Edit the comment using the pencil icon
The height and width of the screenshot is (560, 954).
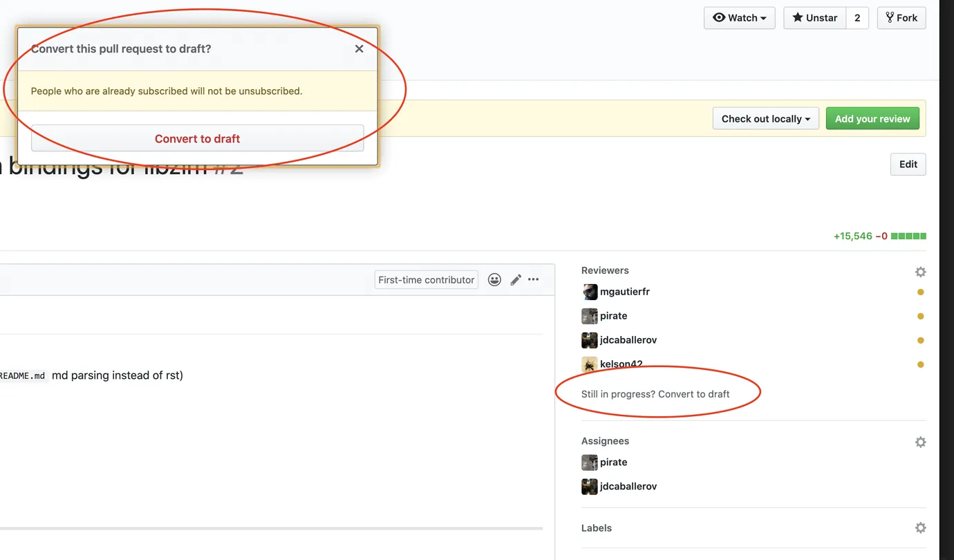click(515, 279)
